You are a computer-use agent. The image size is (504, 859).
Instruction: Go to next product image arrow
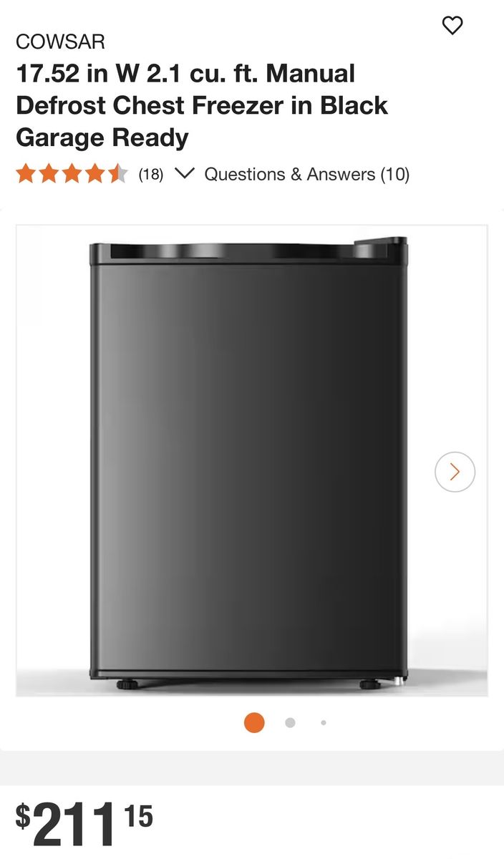pyautogui.click(x=455, y=472)
